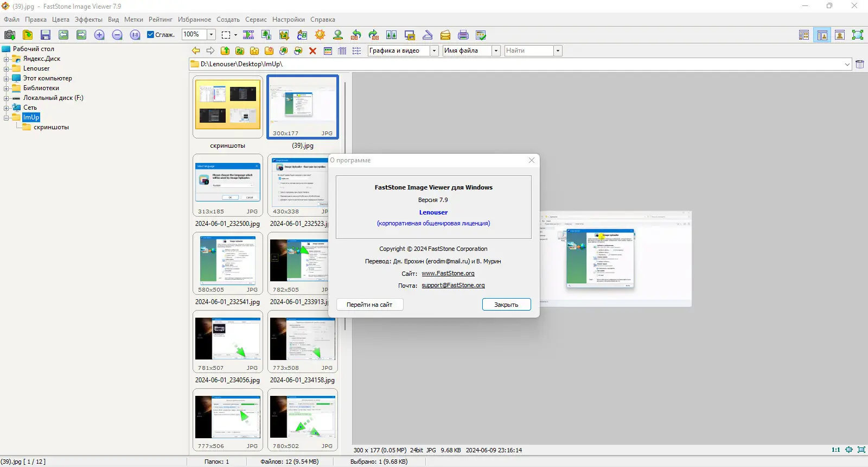Open the screen capture camera tool
The image size is (868, 467).
point(10,35)
